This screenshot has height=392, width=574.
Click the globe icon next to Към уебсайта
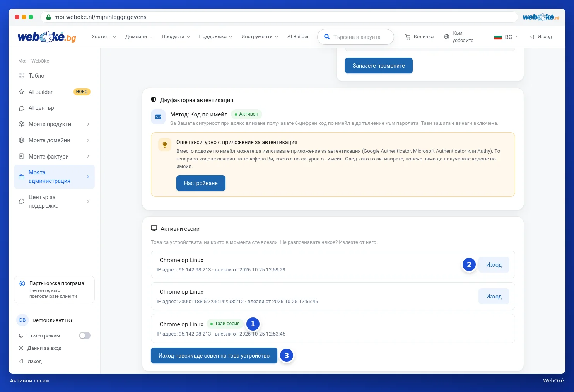tap(446, 37)
